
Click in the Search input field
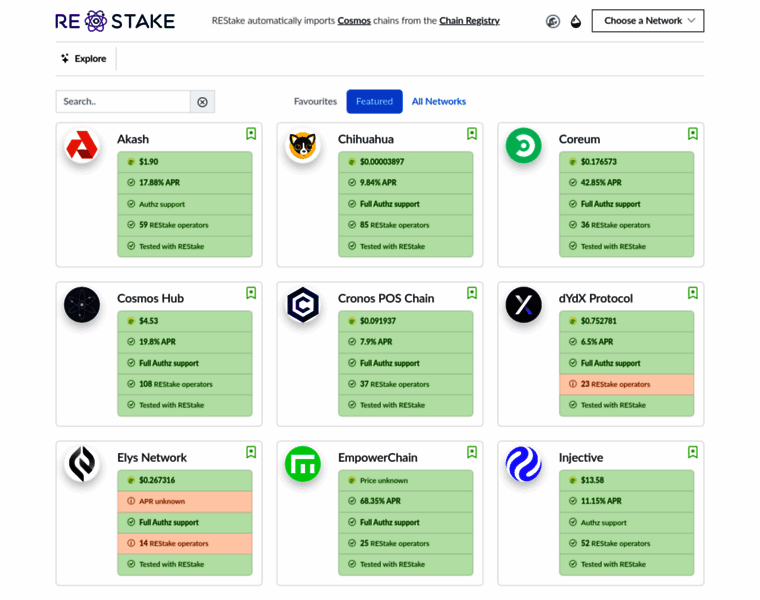point(123,102)
